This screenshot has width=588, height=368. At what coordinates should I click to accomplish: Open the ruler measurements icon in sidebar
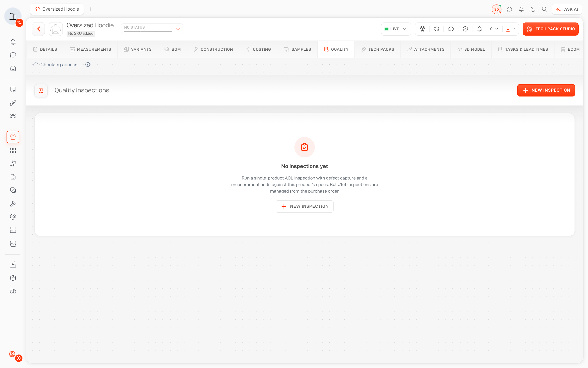13,230
